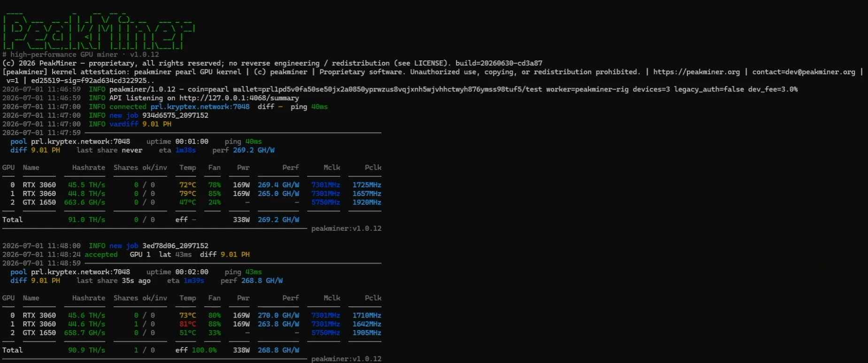Image resolution: width=868 pixels, height=363 pixels.
Task: Click the 265.0 GH/W perf value
Action: pos(278,194)
